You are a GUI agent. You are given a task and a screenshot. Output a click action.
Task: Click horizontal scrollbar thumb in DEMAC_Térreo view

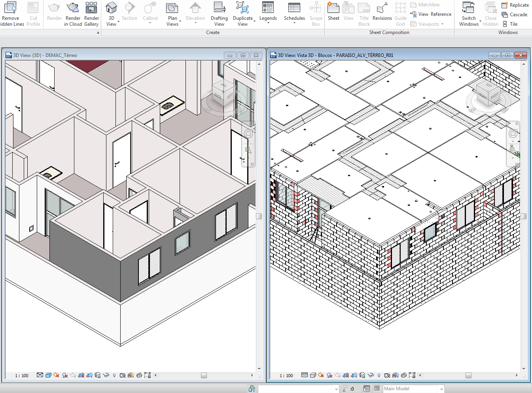pyautogui.click(x=204, y=375)
